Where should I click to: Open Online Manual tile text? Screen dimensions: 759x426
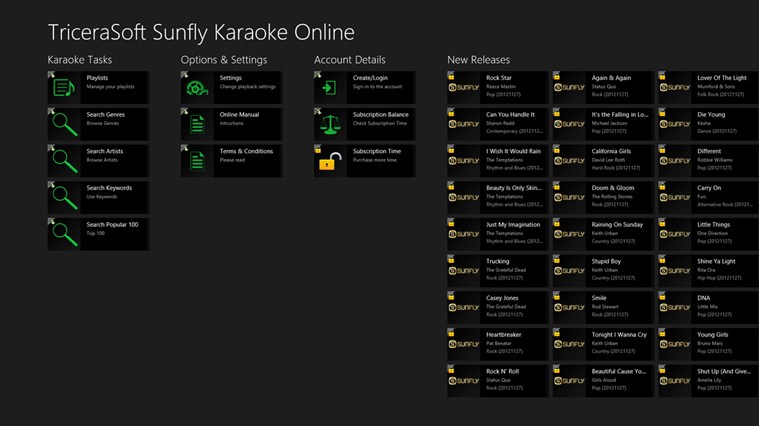239,114
